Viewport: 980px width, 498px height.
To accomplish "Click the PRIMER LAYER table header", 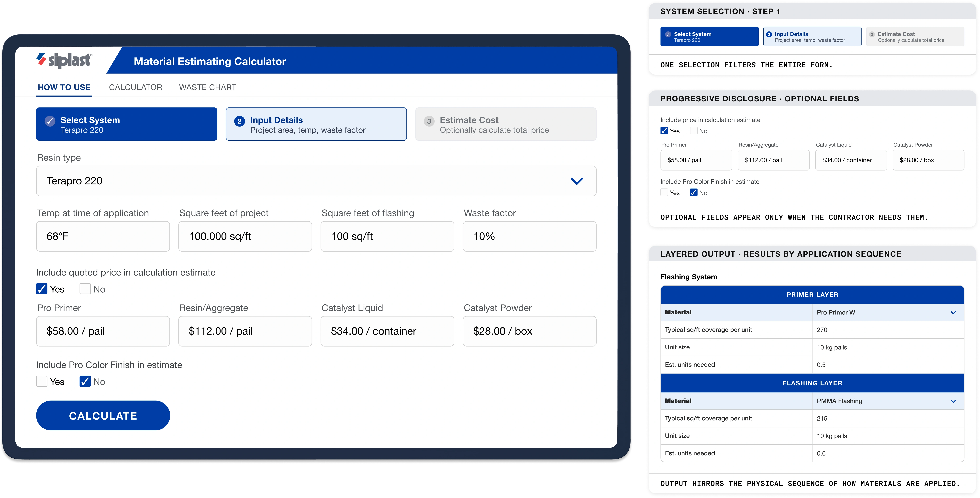I will (x=812, y=295).
